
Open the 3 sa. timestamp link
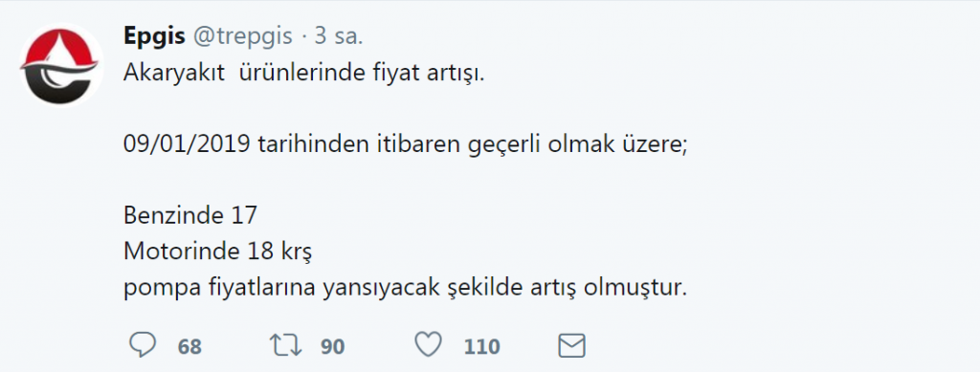338,37
